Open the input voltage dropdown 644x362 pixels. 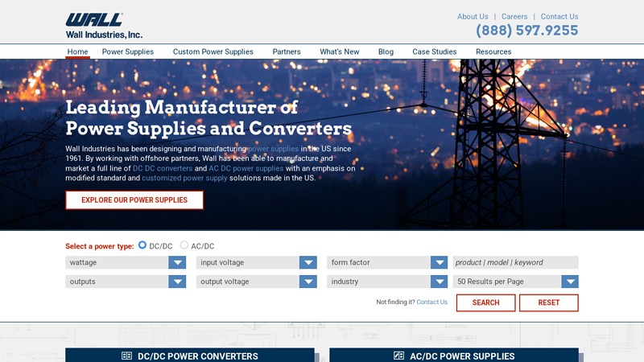(256, 262)
